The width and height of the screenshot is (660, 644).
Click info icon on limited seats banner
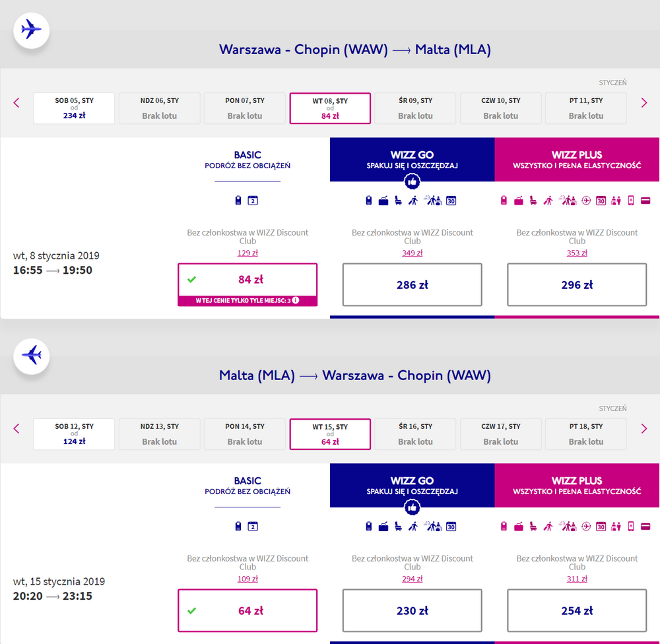point(296,300)
